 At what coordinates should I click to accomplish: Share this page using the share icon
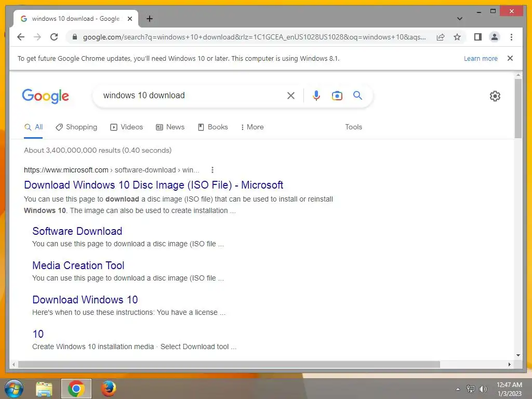pos(441,37)
